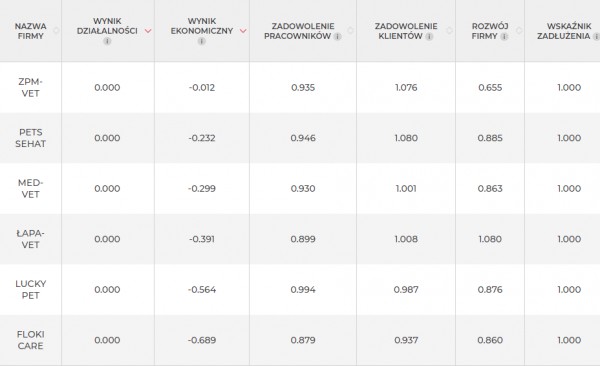The height and width of the screenshot is (366, 600).
Task: Show info for Zadowolenie Klientów
Action: click(429, 36)
